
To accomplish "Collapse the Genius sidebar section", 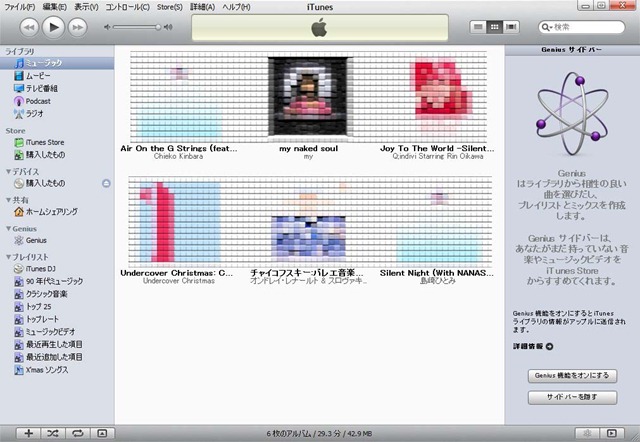I will [8, 229].
